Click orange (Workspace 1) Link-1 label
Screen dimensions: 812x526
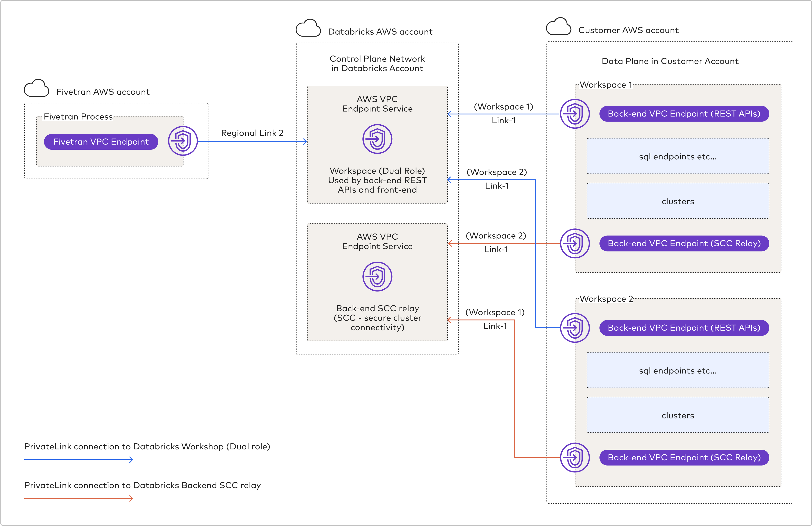[495, 319]
